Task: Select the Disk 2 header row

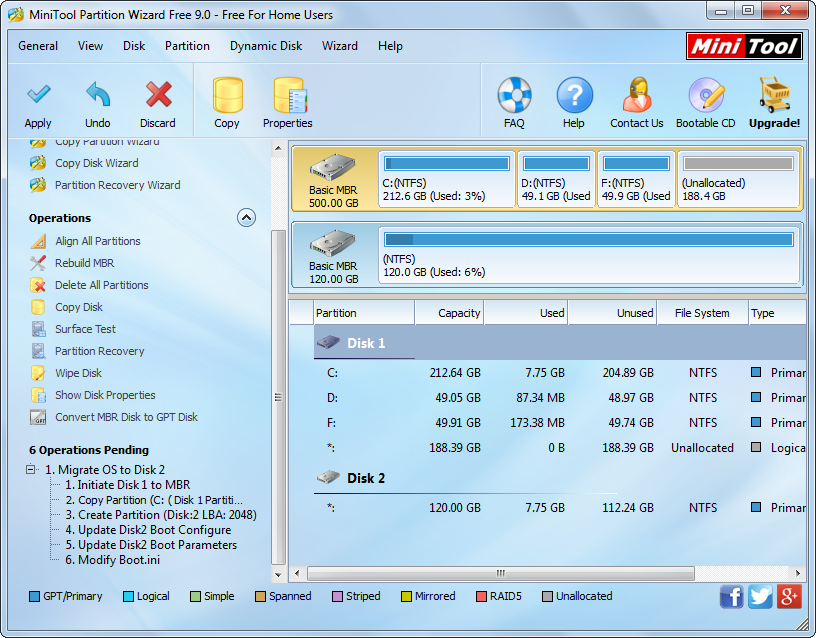Action: pos(559,478)
